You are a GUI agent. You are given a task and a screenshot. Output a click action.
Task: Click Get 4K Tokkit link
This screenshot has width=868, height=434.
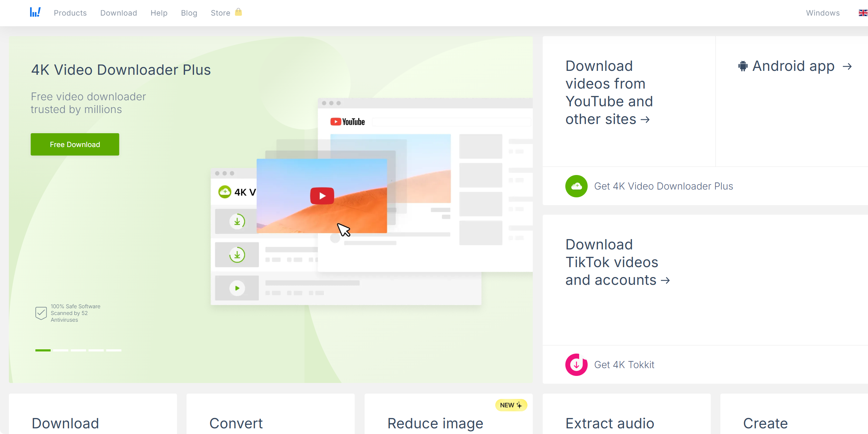[x=624, y=365]
